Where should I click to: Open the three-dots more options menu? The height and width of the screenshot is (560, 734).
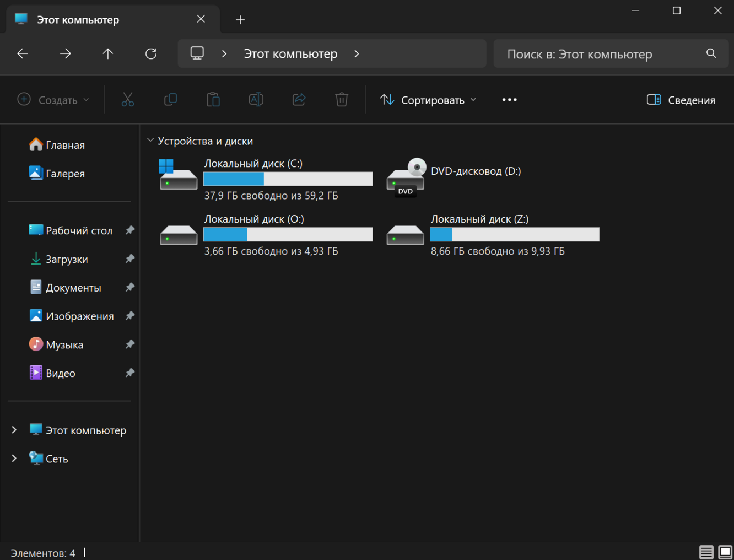pyautogui.click(x=510, y=100)
